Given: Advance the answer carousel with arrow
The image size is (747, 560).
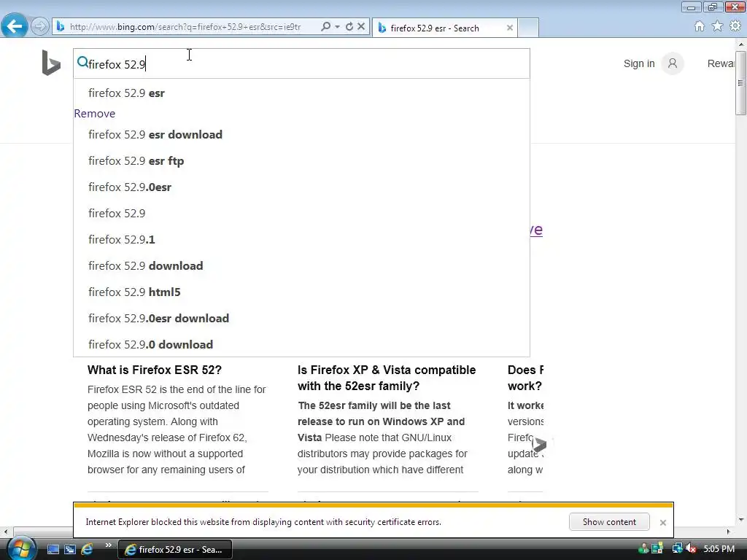Looking at the screenshot, I should [x=539, y=444].
